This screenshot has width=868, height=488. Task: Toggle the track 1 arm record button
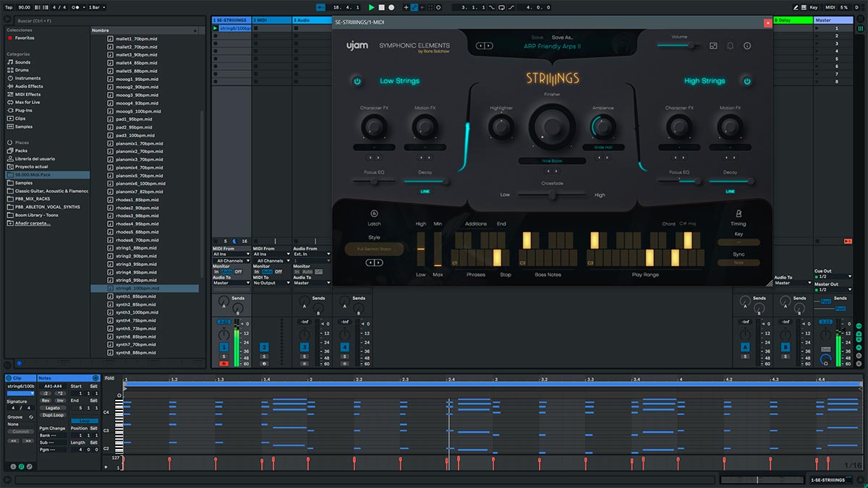point(224,364)
